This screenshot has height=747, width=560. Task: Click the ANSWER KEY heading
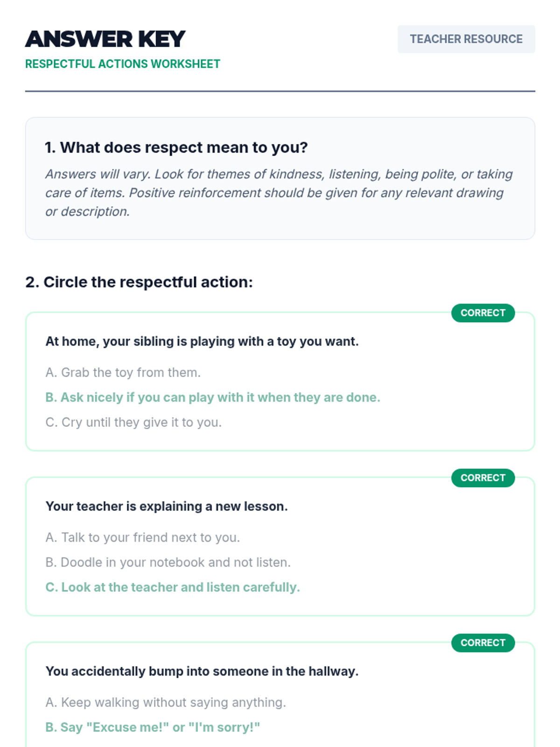[x=105, y=39]
